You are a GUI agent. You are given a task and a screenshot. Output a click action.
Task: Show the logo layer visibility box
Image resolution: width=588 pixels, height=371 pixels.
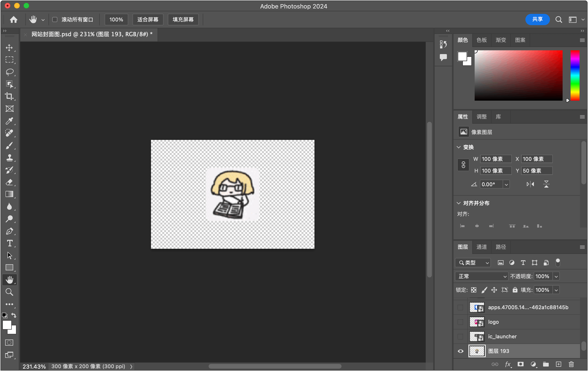tap(460, 322)
